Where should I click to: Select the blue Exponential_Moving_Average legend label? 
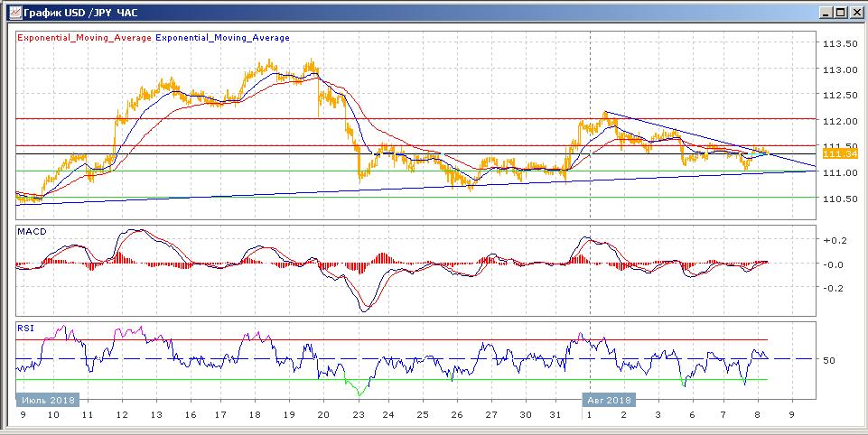[x=223, y=38]
